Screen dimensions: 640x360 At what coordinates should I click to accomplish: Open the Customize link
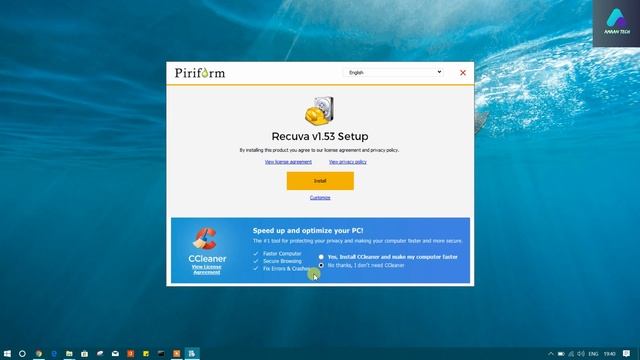320,198
